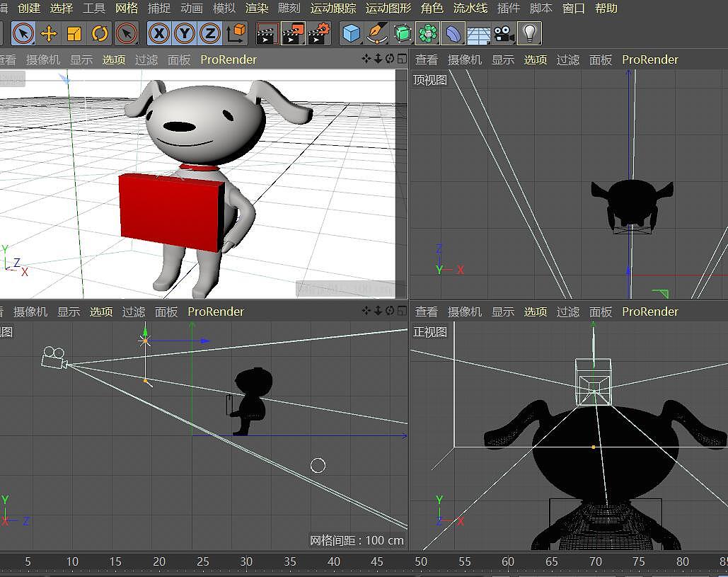Open ProRender menu in perspective viewport

click(229, 59)
